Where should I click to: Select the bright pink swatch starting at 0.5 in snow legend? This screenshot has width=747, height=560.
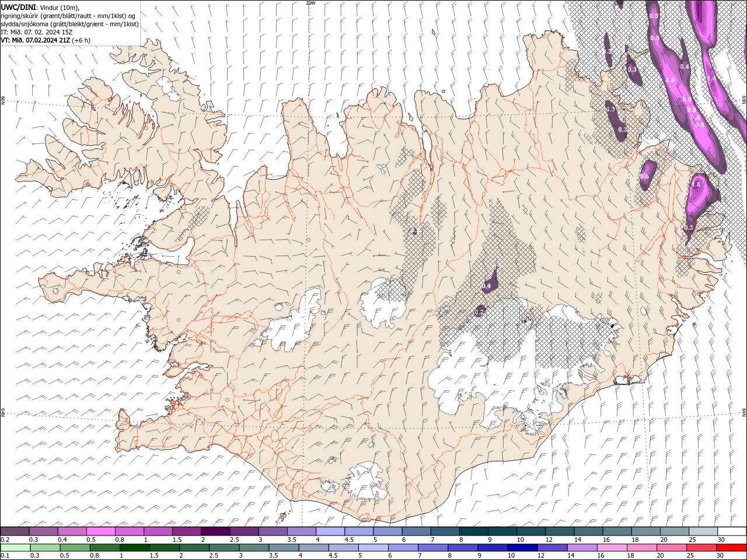tap(101, 531)
